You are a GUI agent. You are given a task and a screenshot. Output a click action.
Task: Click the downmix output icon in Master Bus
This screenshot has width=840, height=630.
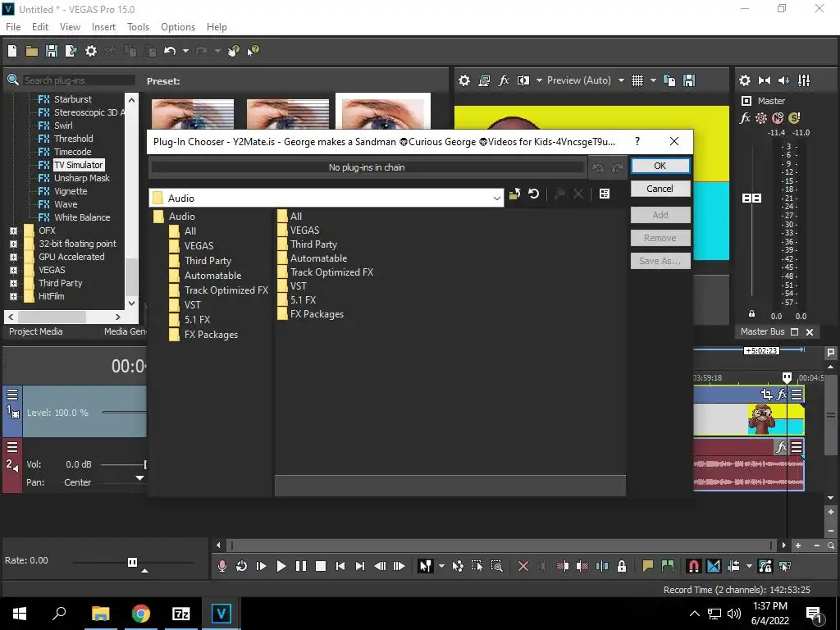[765, 80]
